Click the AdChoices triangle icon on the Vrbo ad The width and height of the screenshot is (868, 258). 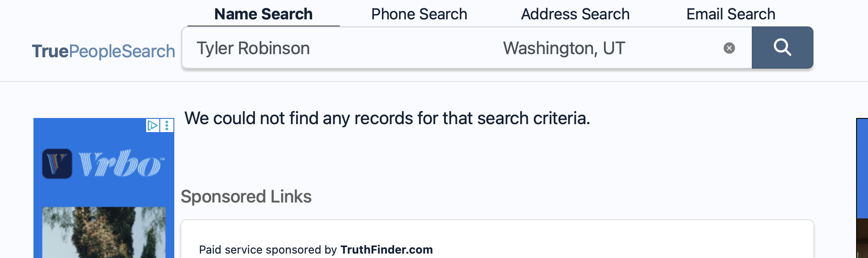[152, 125]
